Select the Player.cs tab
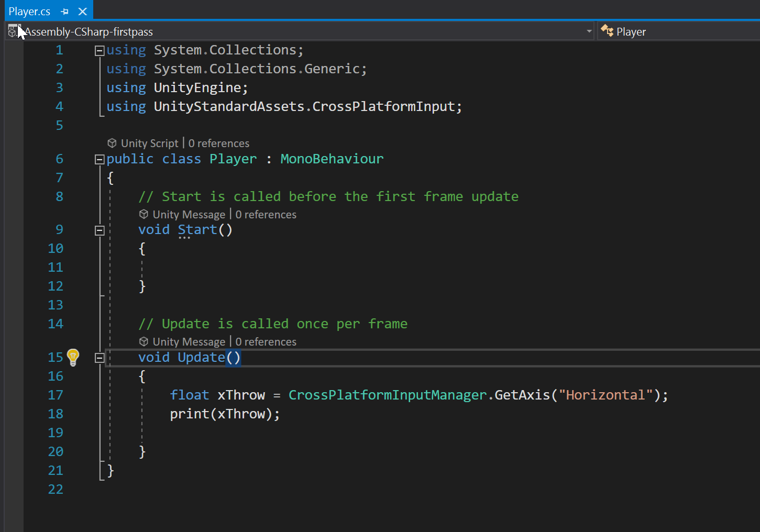 pyautogui.click(x=30, y=12)
